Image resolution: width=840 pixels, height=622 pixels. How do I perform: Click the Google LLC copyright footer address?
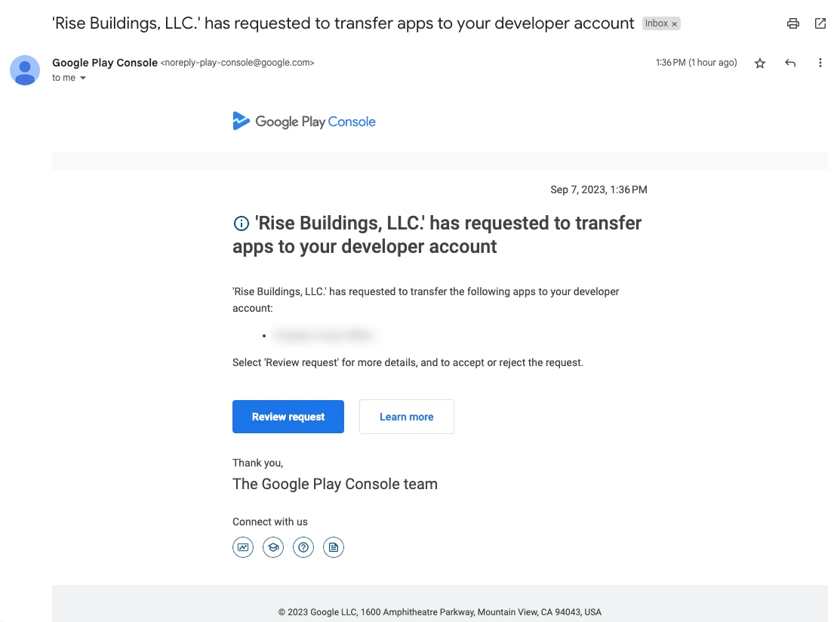tap(440, 612)
